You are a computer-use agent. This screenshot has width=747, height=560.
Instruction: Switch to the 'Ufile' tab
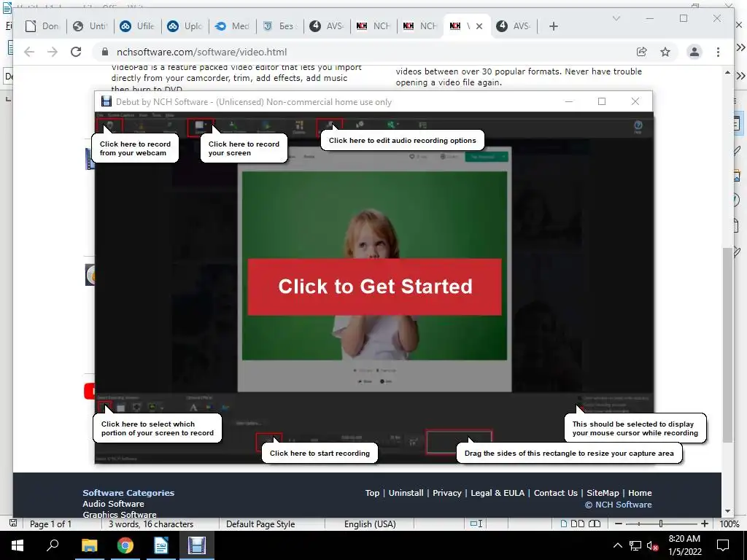138,26
